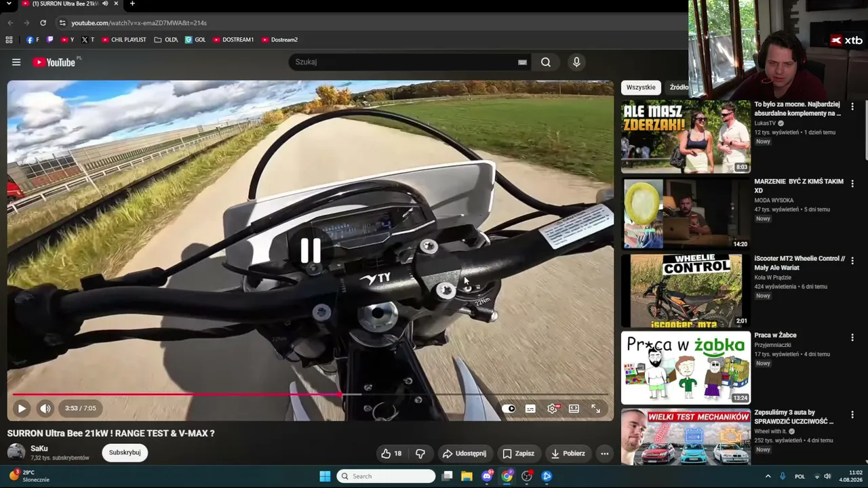This screenshot has height=488, width=868.
Task: View site information icon in address bar
Action: tap(62, 22)
